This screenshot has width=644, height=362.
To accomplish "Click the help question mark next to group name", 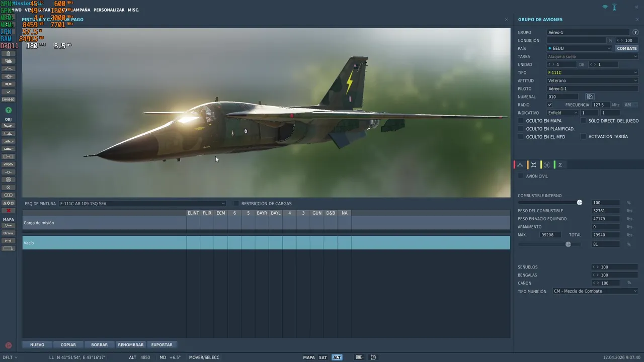I will [635, 32].
